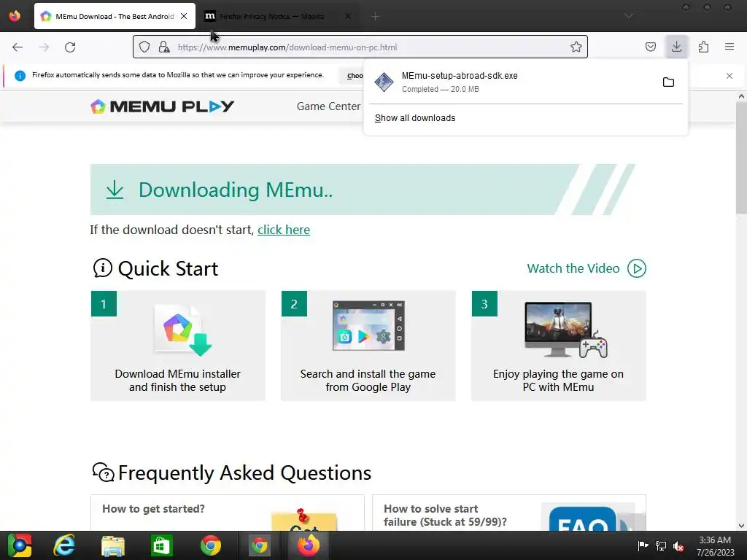This screenshot has width=747, height=560.
Task: Open the Game Center menu item
Action: 328,106
